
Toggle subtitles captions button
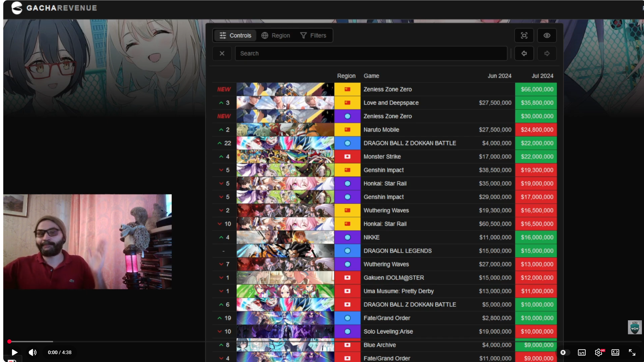[x=582, y=352]
